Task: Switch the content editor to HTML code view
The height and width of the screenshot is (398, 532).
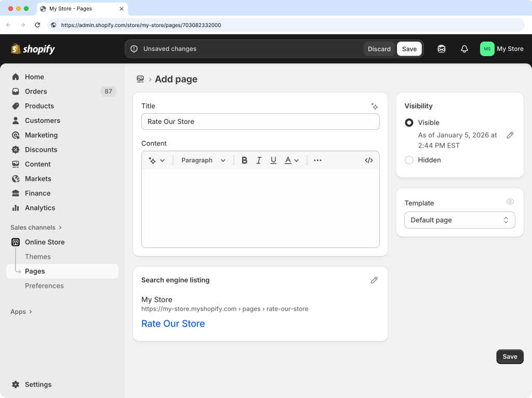Action: tap(369, 160)
